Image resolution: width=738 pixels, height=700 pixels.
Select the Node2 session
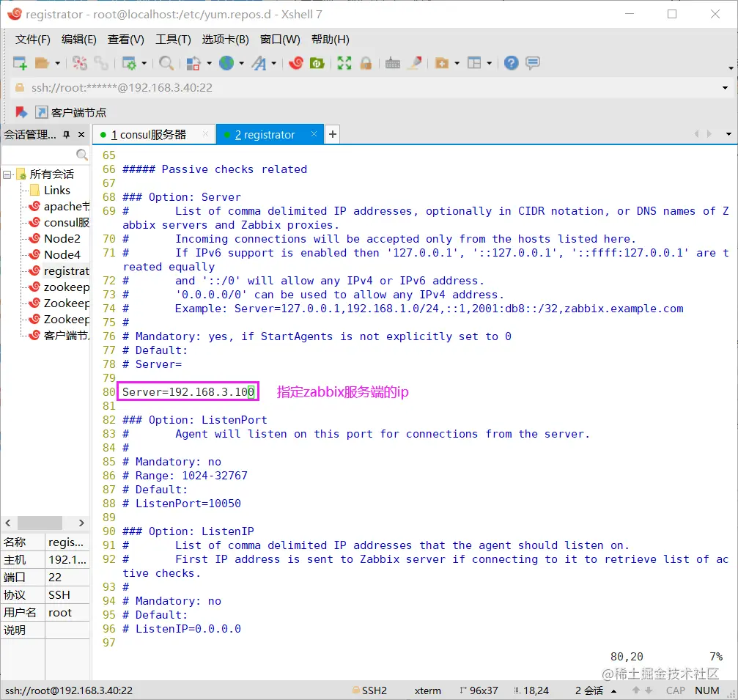[54, 239]
